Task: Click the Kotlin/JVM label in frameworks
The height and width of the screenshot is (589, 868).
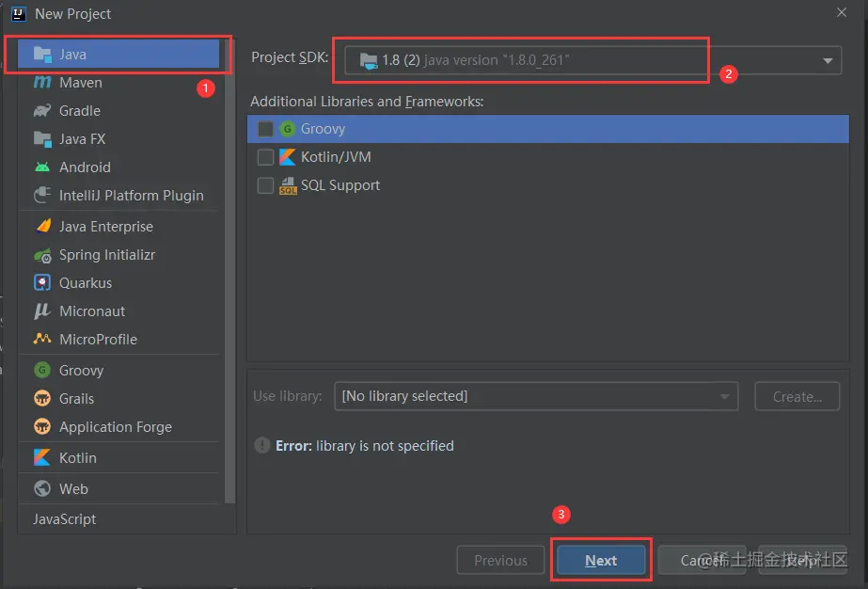Action: (336, 157)
